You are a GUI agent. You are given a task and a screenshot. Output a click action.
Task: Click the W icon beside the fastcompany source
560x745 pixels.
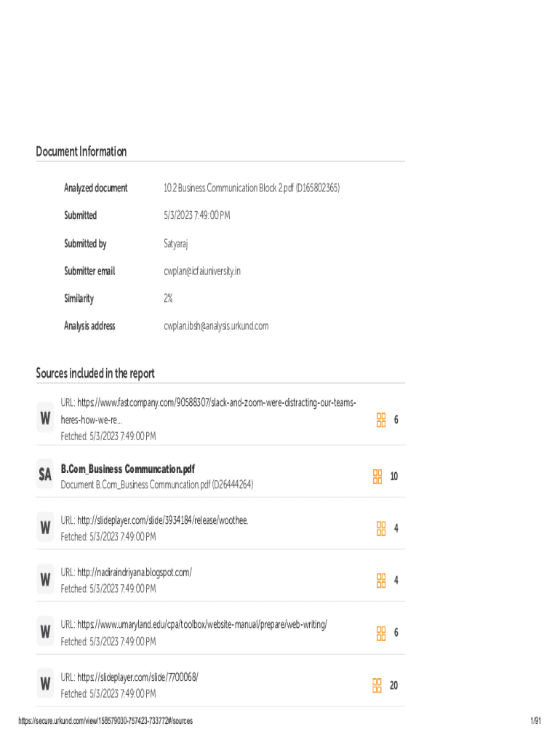[45, 419]
